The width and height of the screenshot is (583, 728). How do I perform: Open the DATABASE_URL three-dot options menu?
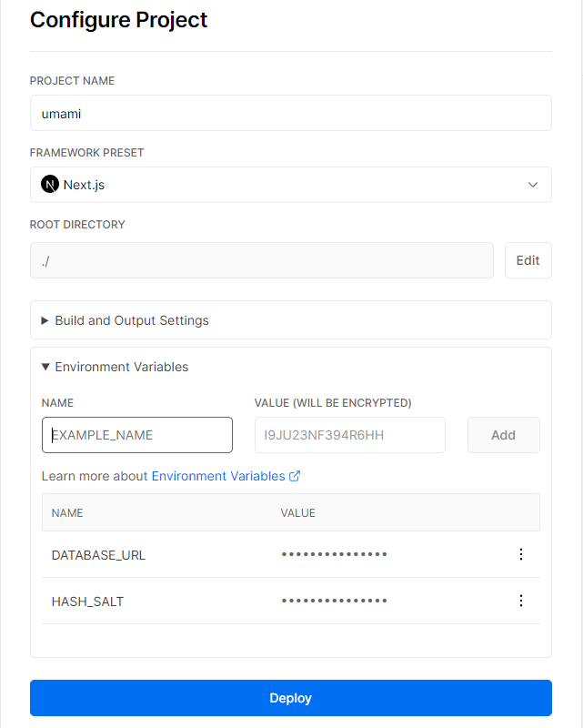click(x=520, y=554)
